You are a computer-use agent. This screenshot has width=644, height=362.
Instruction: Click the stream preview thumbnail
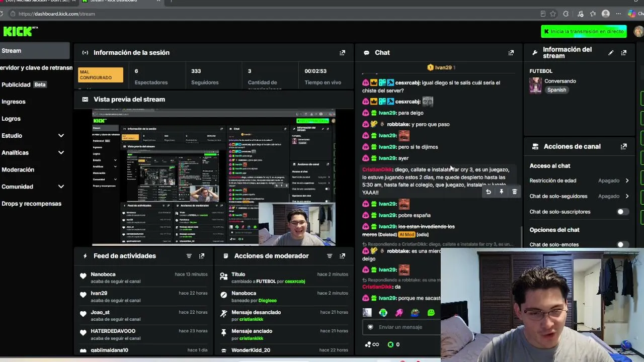point(214,177)
